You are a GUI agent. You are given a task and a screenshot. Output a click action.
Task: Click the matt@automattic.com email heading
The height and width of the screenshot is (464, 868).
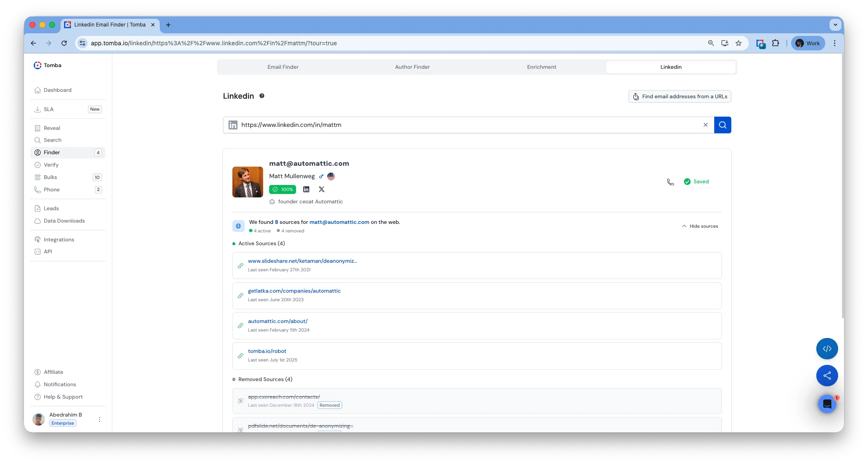pyautogui.click(x=309, y=164)
